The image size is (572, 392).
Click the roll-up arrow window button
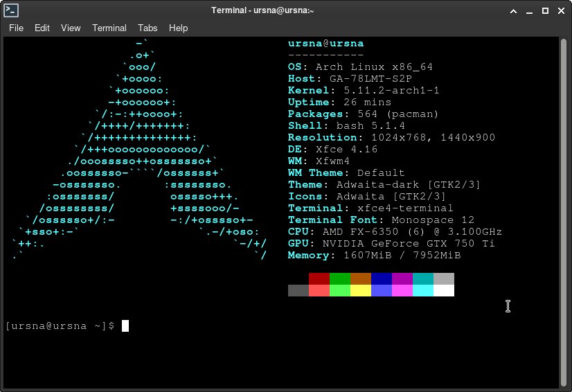coord(513,11)
